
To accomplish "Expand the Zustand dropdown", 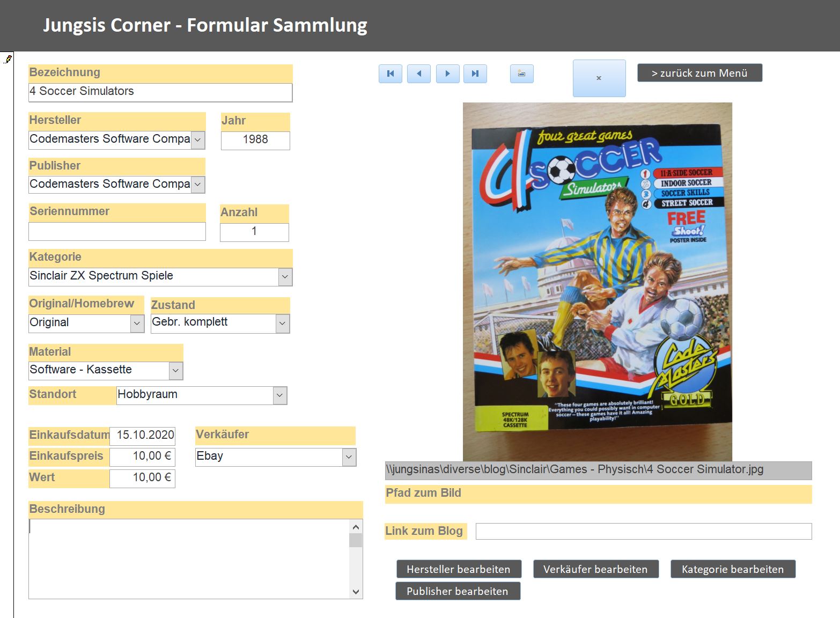I will [283, 323].
